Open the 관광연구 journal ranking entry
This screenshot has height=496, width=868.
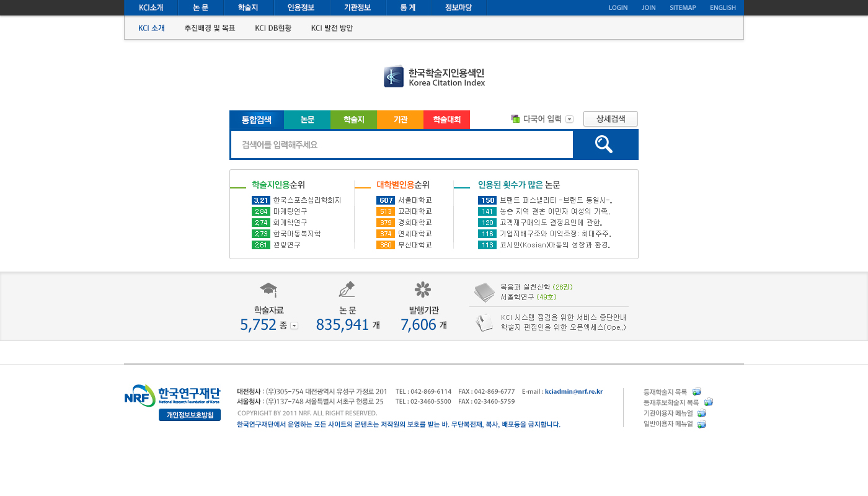pos(287,245)
